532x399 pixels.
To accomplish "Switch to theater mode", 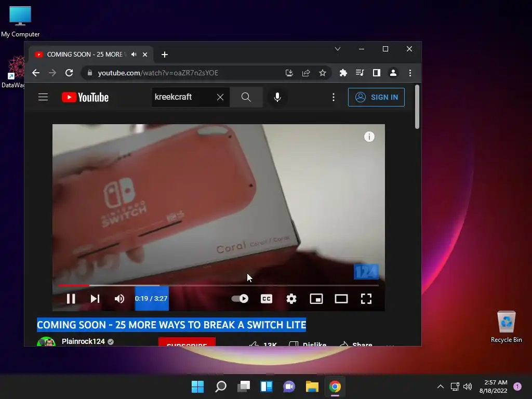I will pyautogui.click(x=341, y=299).
